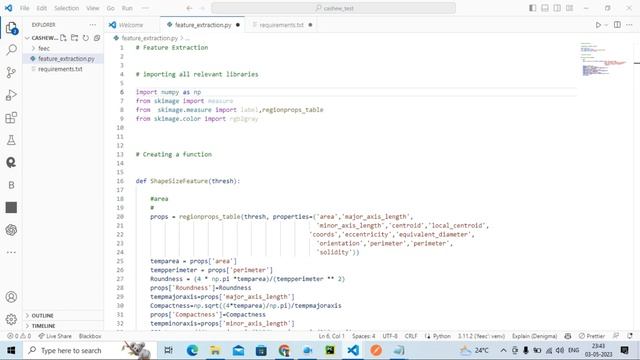The image size is (640, 360).
Task: Create a new folder in Explorer
Action: click(74, 38)
